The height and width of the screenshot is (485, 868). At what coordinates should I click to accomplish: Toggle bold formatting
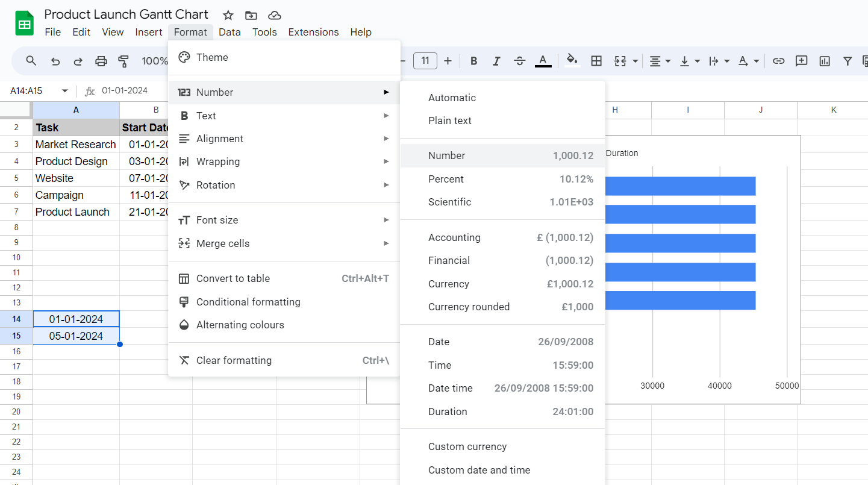coord(473,61)
